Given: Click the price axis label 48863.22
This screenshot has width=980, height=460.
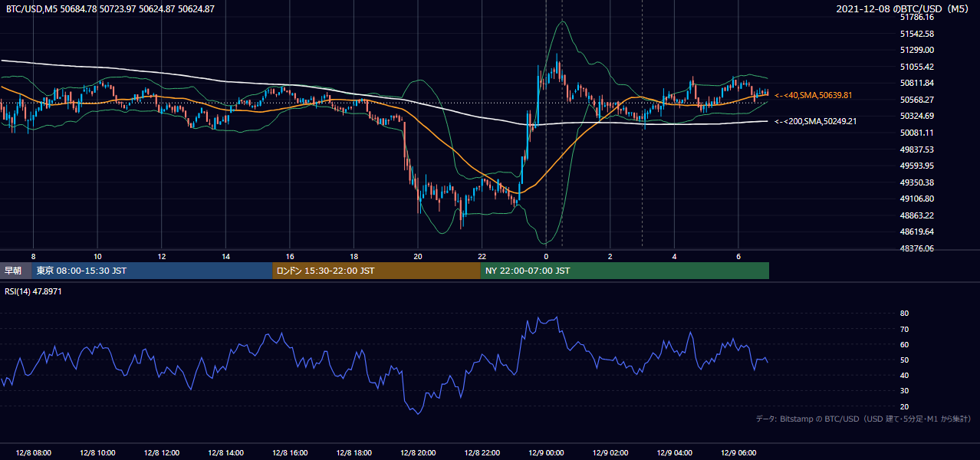Looking at the screenshot, I should tap(916, 215).
